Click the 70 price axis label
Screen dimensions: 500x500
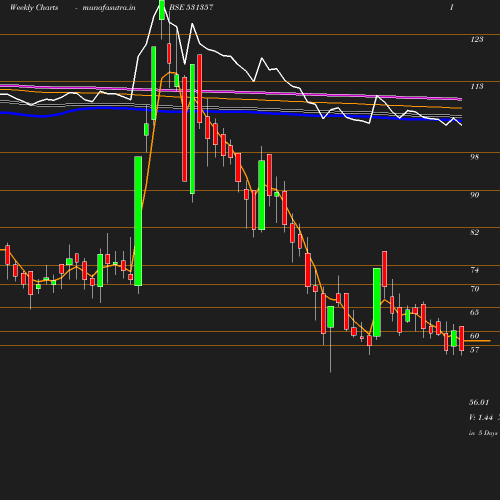[475, 289]
